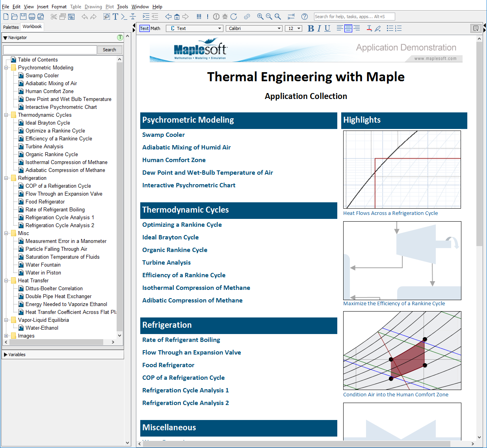
Task: Expand the Images tree folder
Action: pyautogui.click(x=6, y=336)
